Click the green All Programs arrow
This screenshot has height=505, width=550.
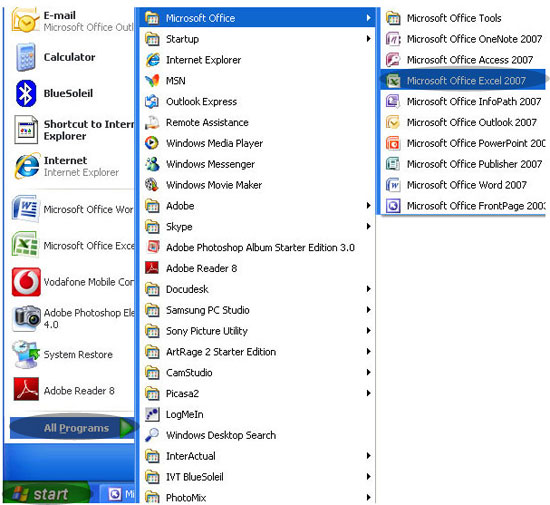pos(126,428)
